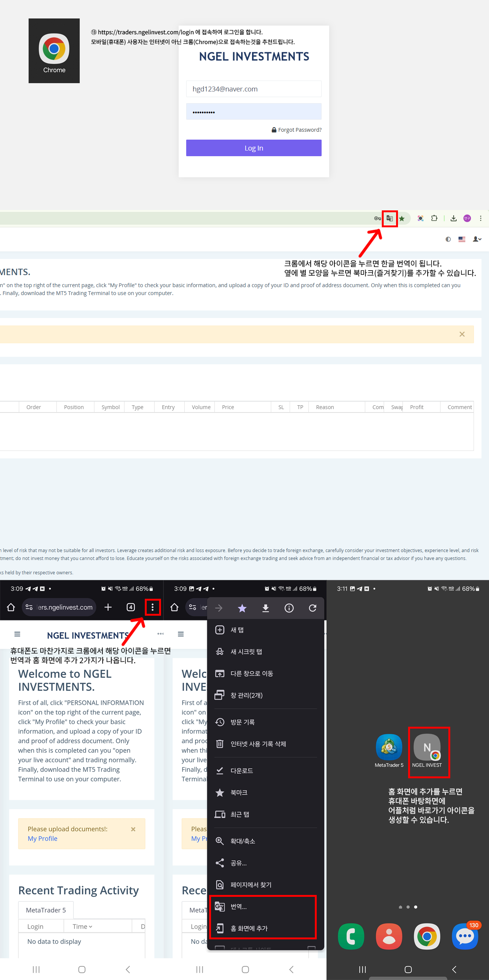Screen dimensions: 489x980
Task: Click the email field with hgd1234@naver.com
Action: point(254,89)
